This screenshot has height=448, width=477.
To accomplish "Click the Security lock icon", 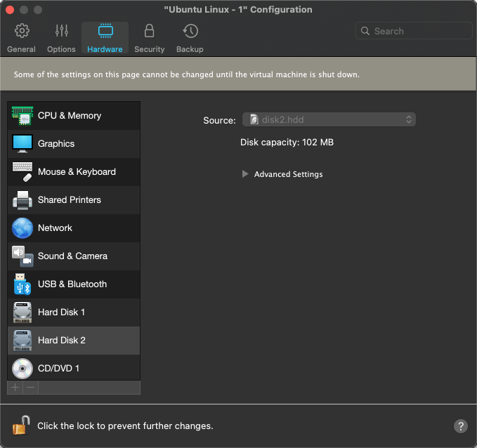I will [x=149, y=31].
